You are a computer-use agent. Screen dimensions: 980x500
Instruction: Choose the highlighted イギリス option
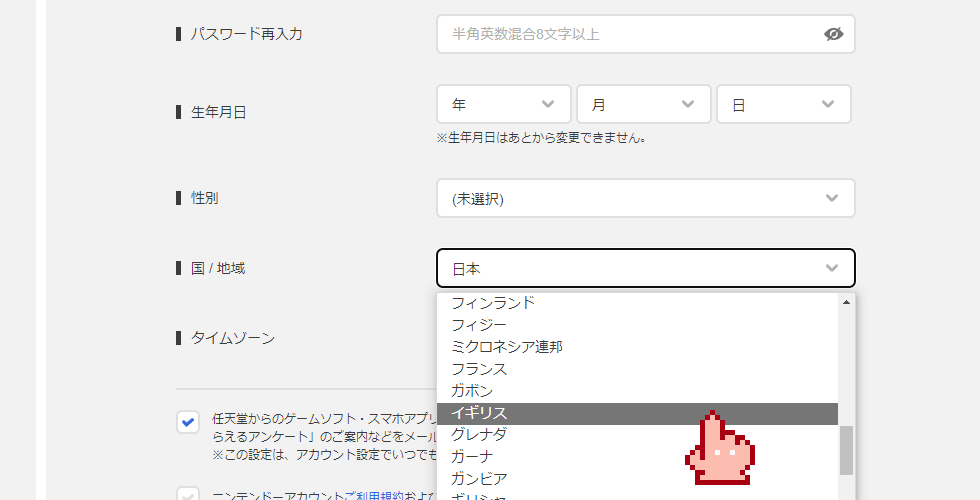(x=480, y=413)
